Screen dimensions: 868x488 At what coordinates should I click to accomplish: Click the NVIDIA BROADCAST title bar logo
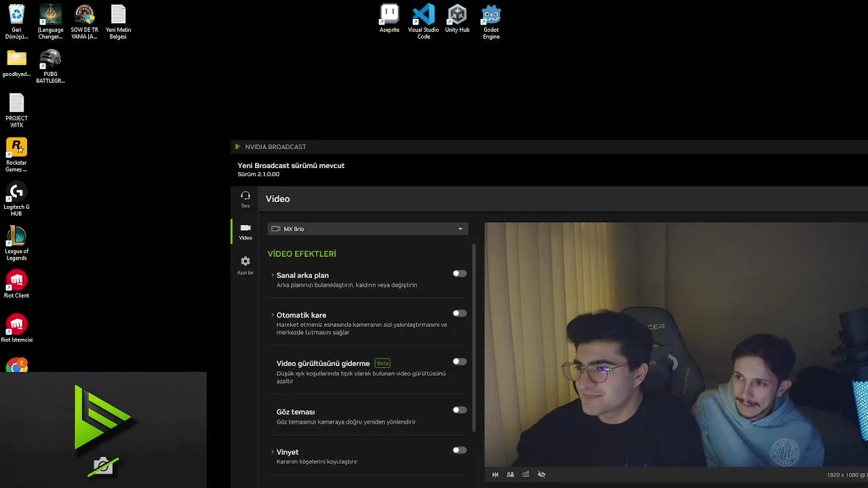237,147
